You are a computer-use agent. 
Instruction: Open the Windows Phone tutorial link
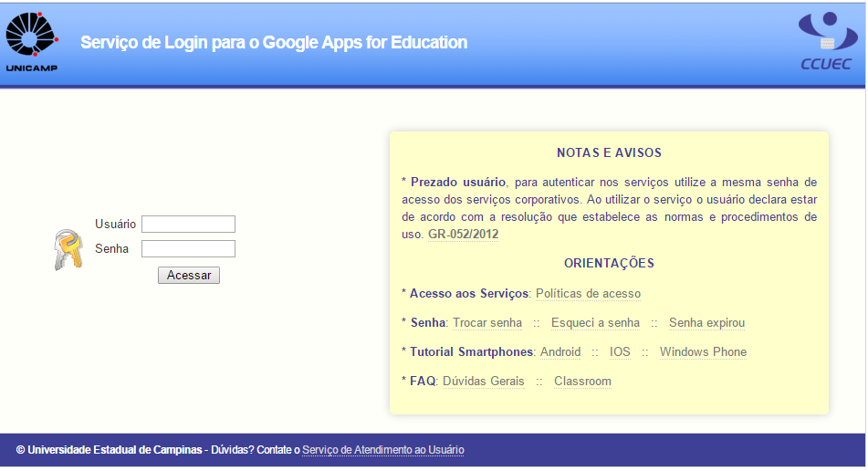coord(703,352)
